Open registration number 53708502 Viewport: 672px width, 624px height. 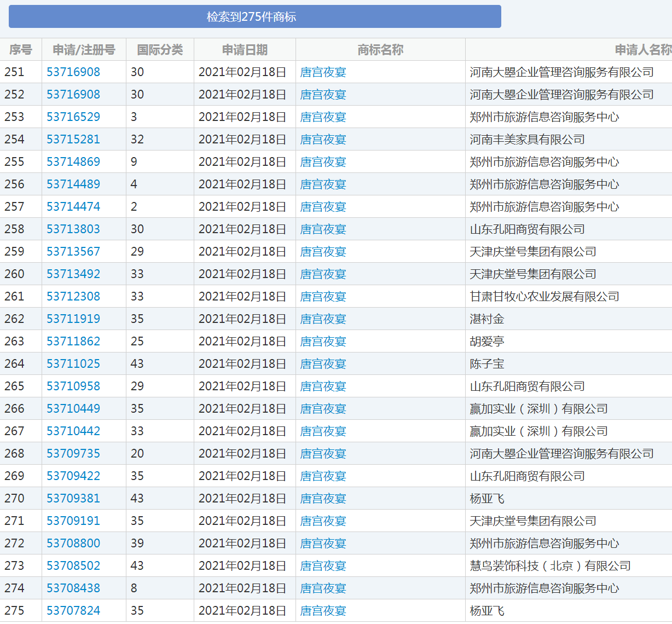click(73, 565)
